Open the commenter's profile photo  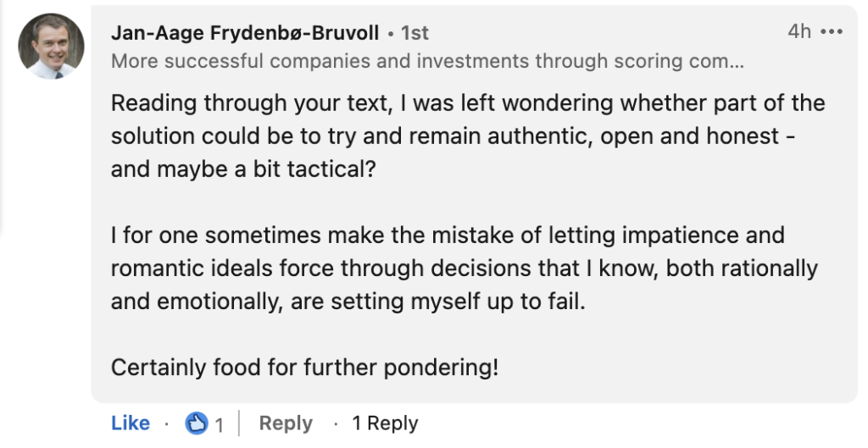coord(51,47)
